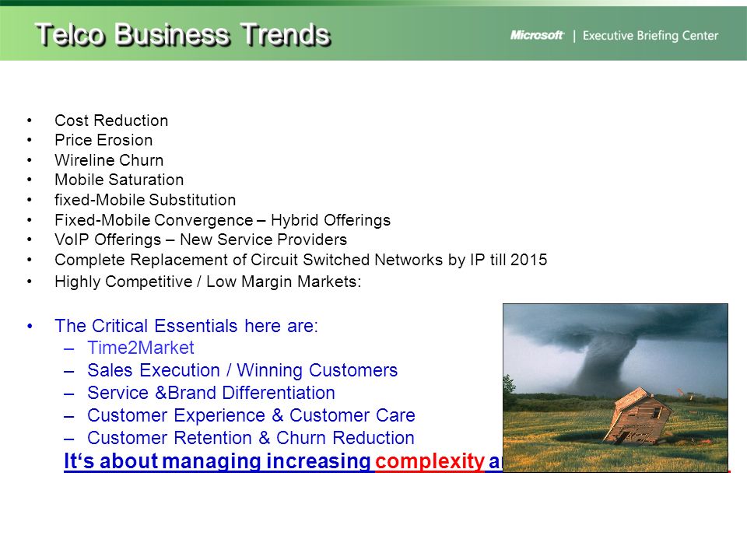Click the Microsoft logo in header
747x560 pixels.
537,35
